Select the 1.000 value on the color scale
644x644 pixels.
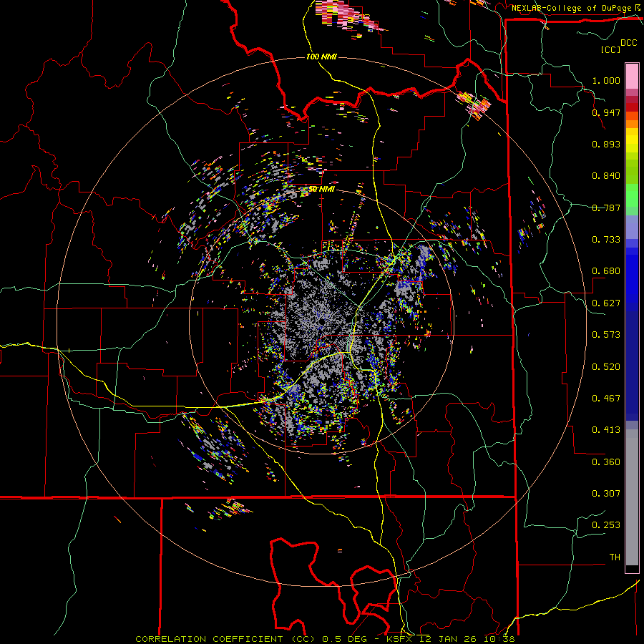[606, 80]
